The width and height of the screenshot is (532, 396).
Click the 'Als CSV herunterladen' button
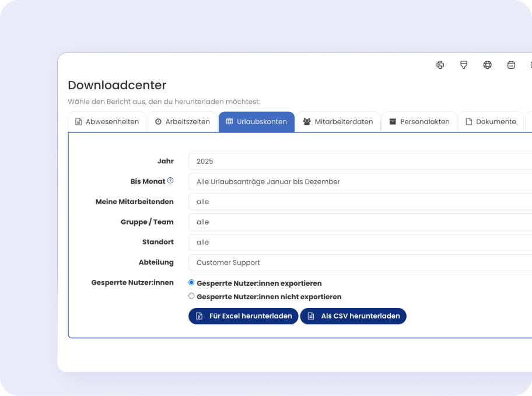[353, 316]
